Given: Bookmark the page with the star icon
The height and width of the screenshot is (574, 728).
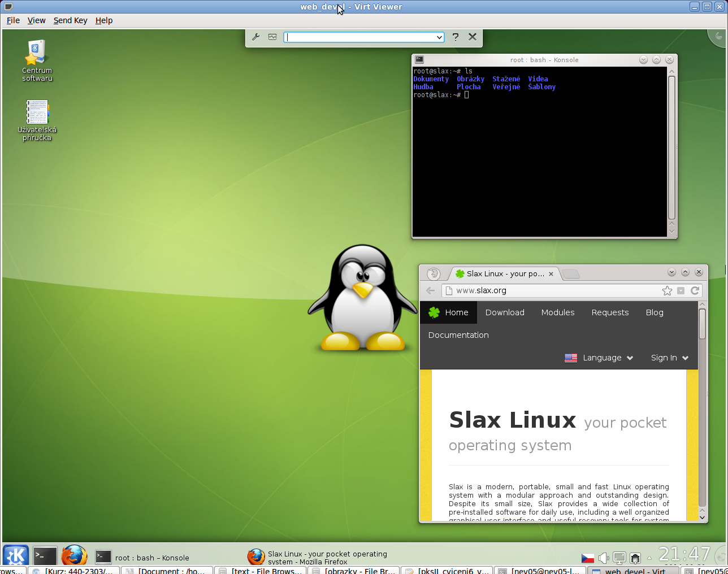Looking at the screenshot, I should [667, 290].
